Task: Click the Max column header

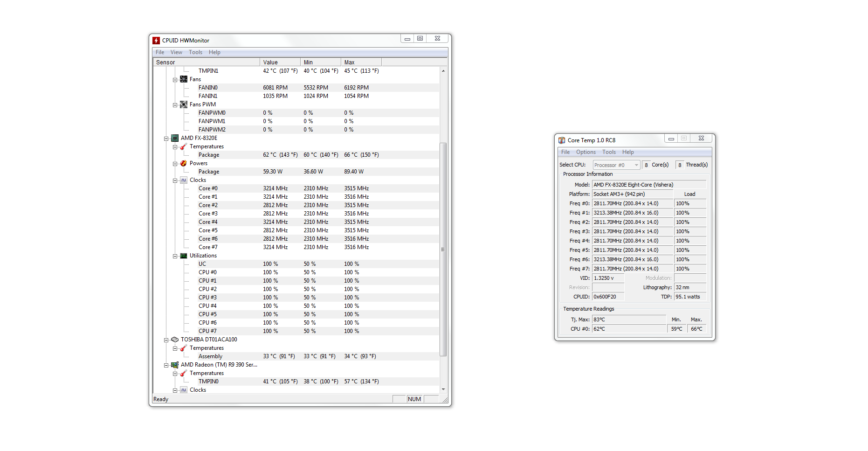Action: tap(361, 62)
